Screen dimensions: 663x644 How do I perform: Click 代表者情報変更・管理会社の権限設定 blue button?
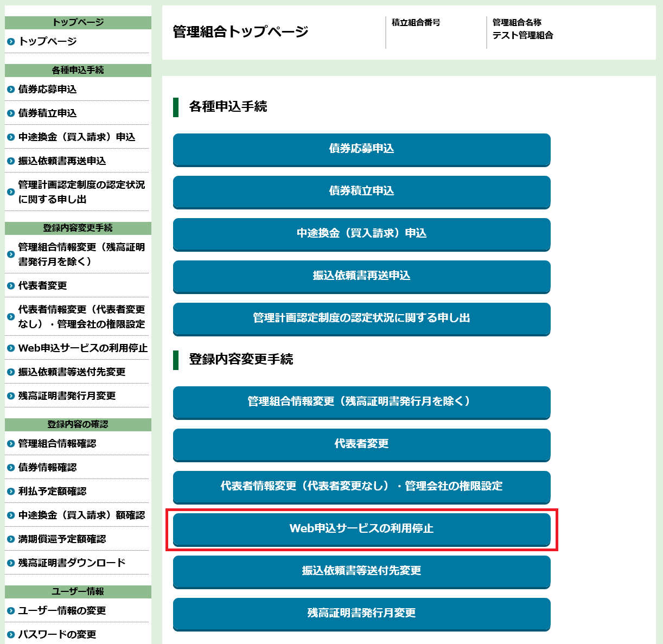click(362, 487)
